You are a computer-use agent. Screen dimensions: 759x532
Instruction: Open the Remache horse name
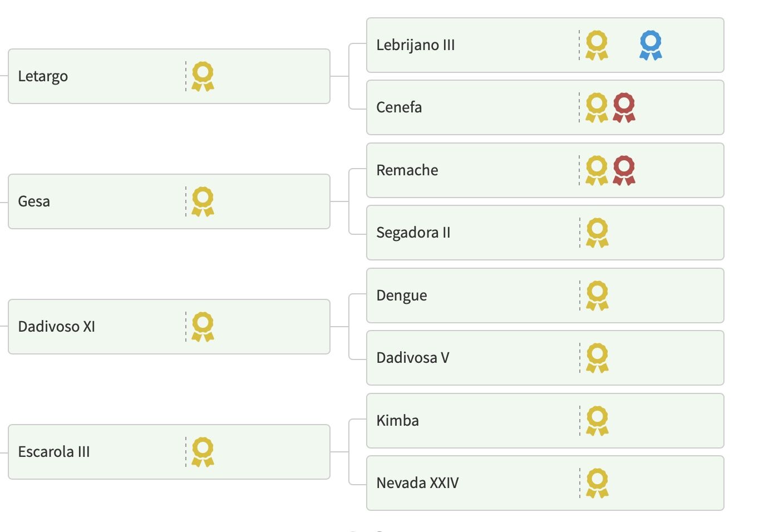pyautogui.click(x=407, y=170)
